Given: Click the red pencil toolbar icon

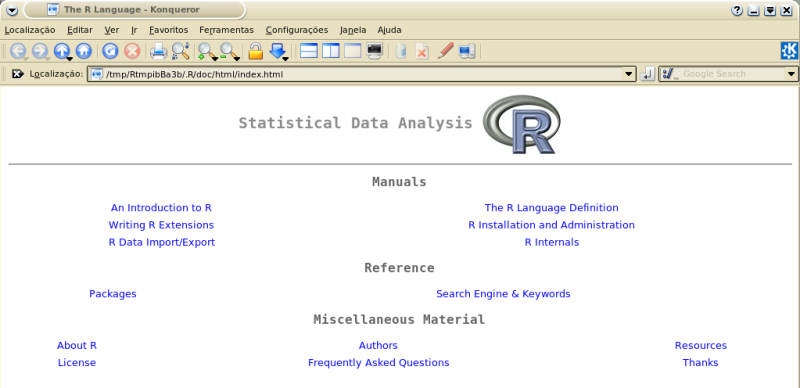Looking at the screenshot, I should pyautogui.click(x=445, y=51).
